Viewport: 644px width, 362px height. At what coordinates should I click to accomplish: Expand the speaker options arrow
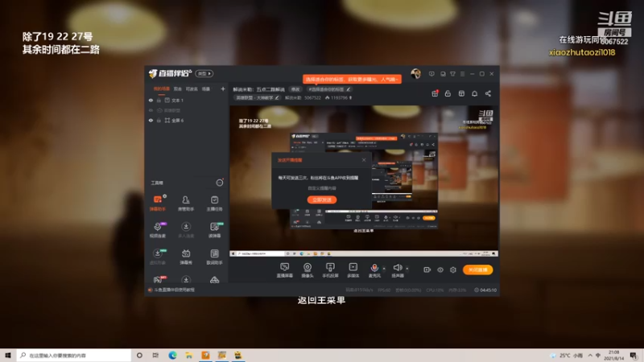(407, 269)
